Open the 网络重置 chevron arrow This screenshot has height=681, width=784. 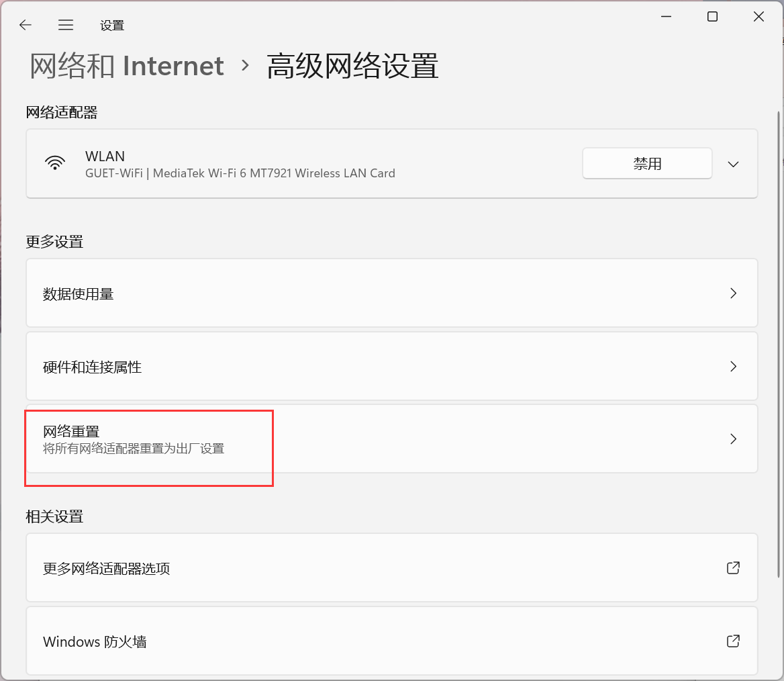733,439
